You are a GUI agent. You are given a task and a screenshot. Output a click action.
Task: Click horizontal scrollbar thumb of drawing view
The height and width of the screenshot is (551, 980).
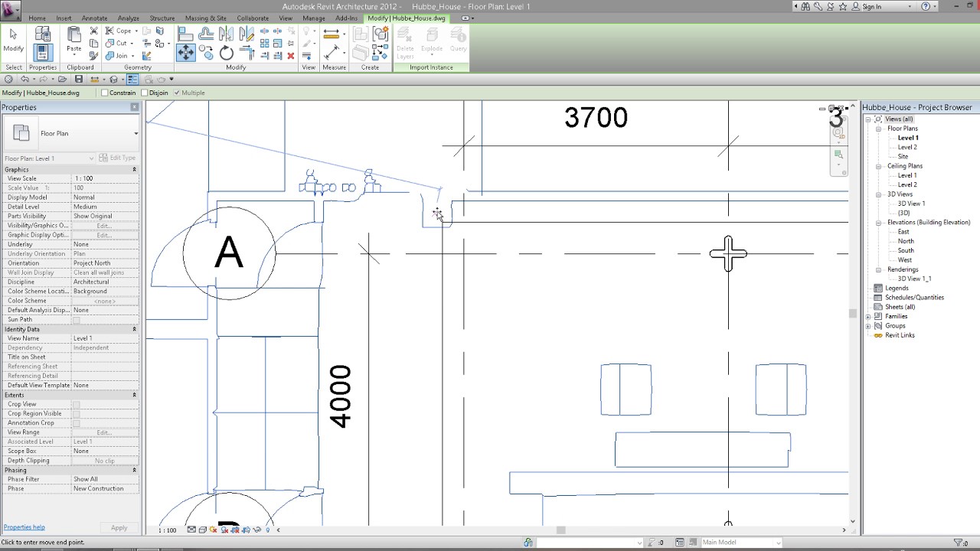[560, 530]
